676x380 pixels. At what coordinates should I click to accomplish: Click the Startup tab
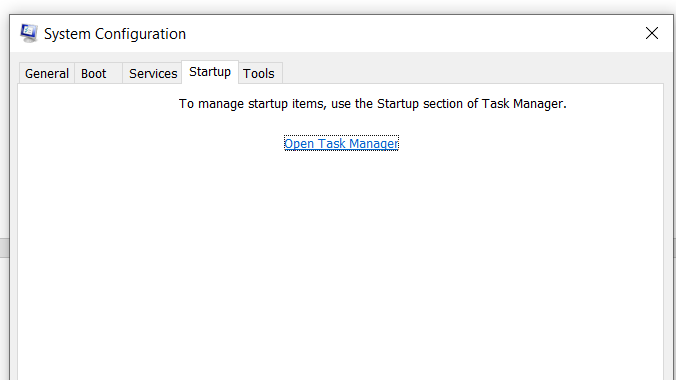[x=210, y=72]
